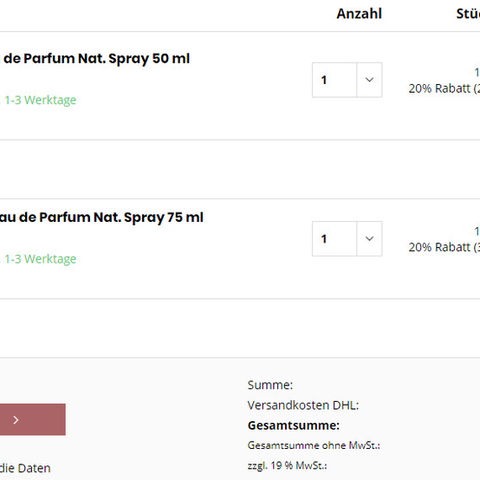Open quantity dropdown arrow for 75 ml spray

pyautogui.click(x=369, y=239)
